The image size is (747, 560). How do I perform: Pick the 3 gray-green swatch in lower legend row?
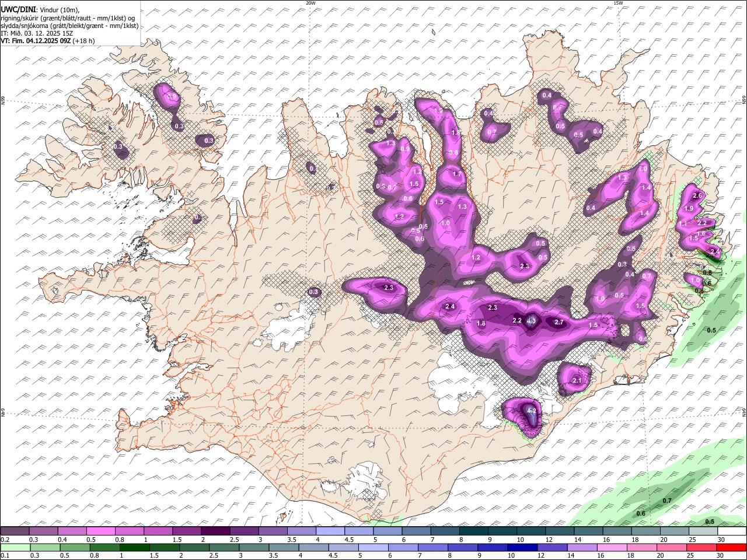[x=254, y=548]
